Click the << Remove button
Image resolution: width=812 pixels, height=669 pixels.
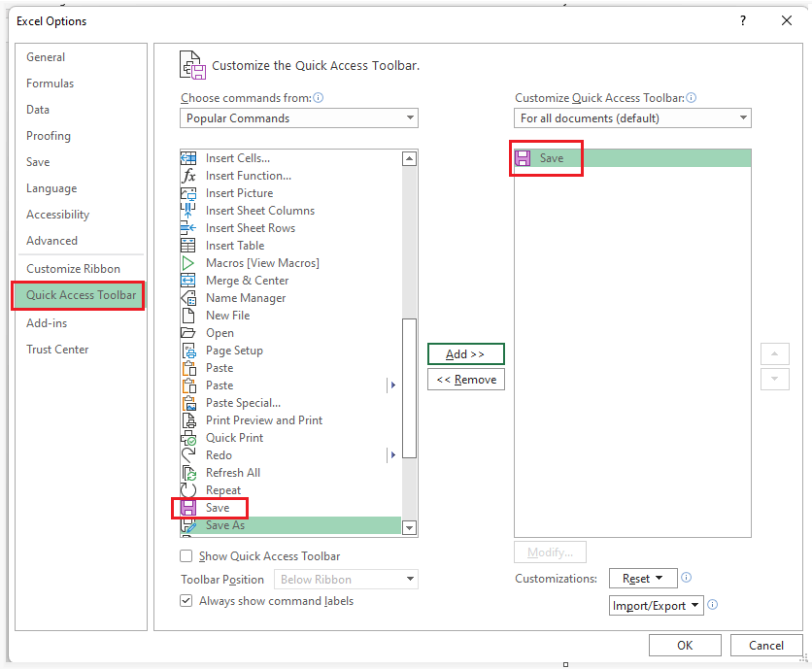[x=465, y=380]
